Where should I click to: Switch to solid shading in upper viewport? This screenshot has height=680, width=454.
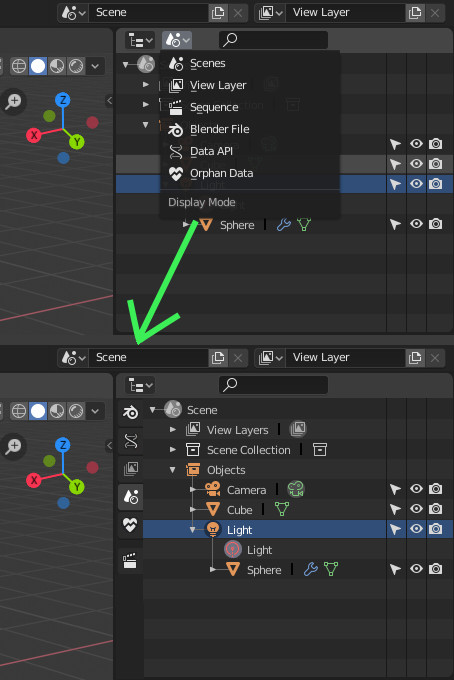[x=38, y=66]
